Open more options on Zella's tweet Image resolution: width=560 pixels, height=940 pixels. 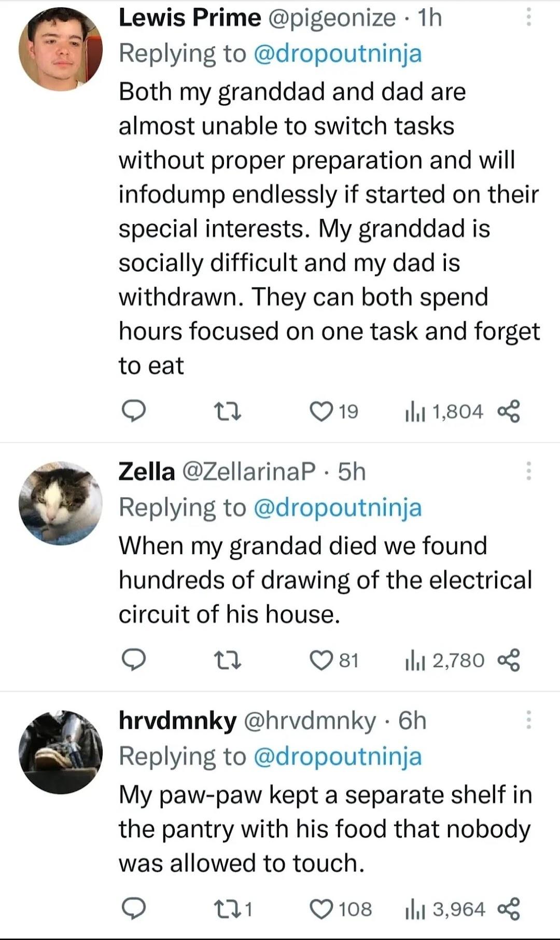[x=528, y=471]
